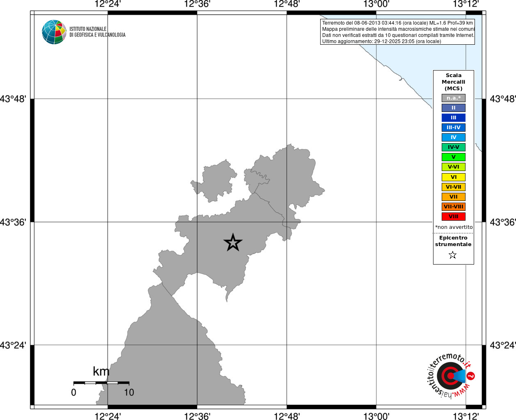The height and width of the screenshot is (420, 516).
Task: Click the epicenter star on the map
Action: point(233,242)
